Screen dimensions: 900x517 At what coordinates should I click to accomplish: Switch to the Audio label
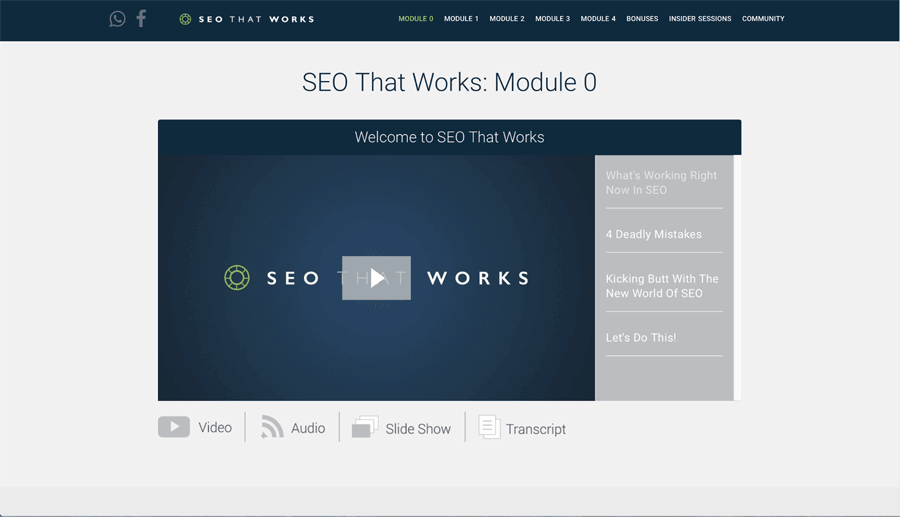click(308, 428)
